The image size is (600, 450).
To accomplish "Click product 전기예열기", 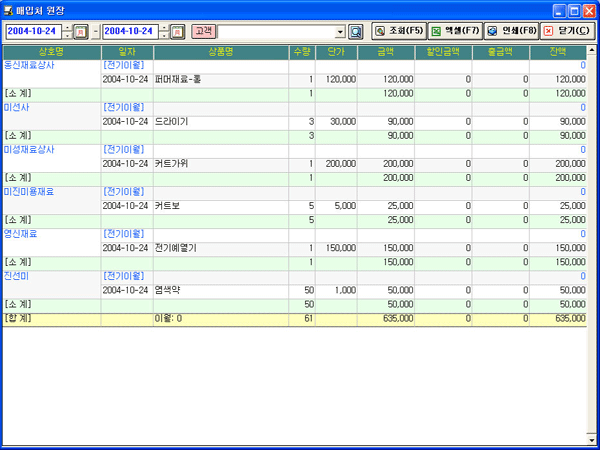I will coord(176,248).
